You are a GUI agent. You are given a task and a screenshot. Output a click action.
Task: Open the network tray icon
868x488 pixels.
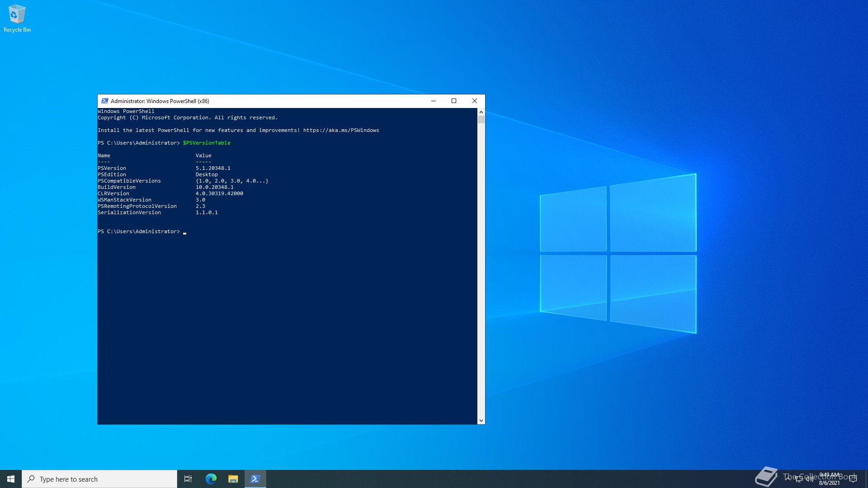[x=799, y=479]
